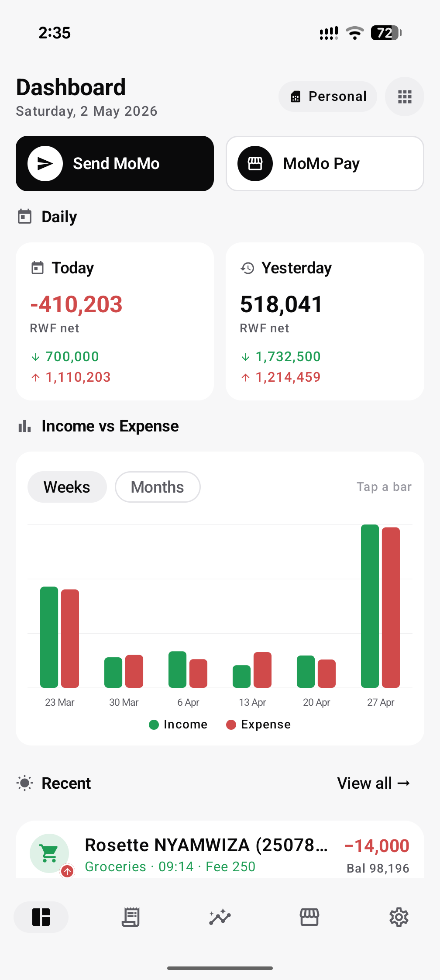440x980 pixels.
Task: Tap the red Expense legend dot
Action: coord(231,725)
